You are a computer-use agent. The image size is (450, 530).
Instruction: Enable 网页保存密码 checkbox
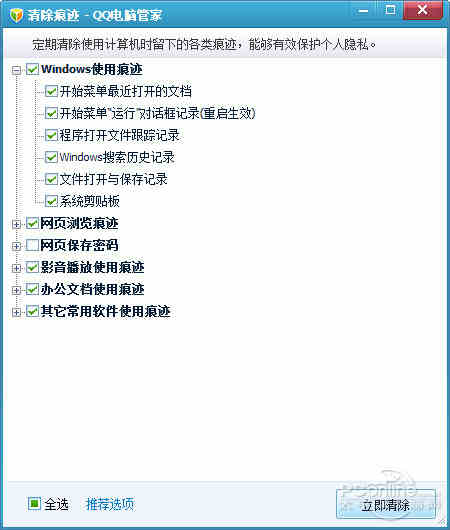click(32, 245)
